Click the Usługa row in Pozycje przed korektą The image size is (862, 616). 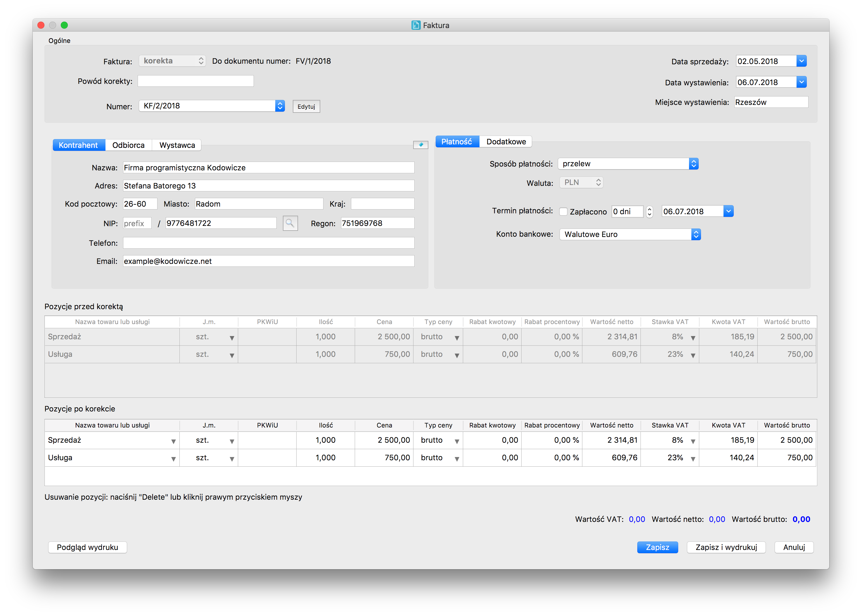click(x=430, y=354)
